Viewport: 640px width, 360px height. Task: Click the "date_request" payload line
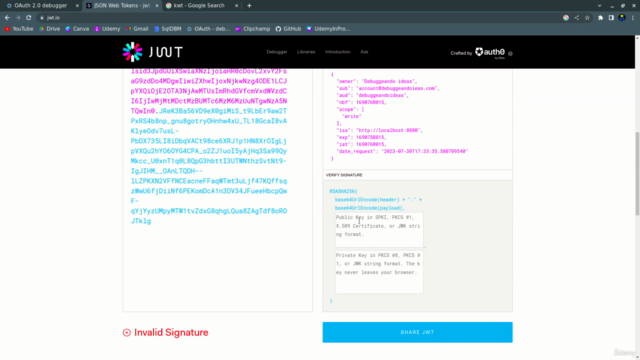[x=402, y=151]
